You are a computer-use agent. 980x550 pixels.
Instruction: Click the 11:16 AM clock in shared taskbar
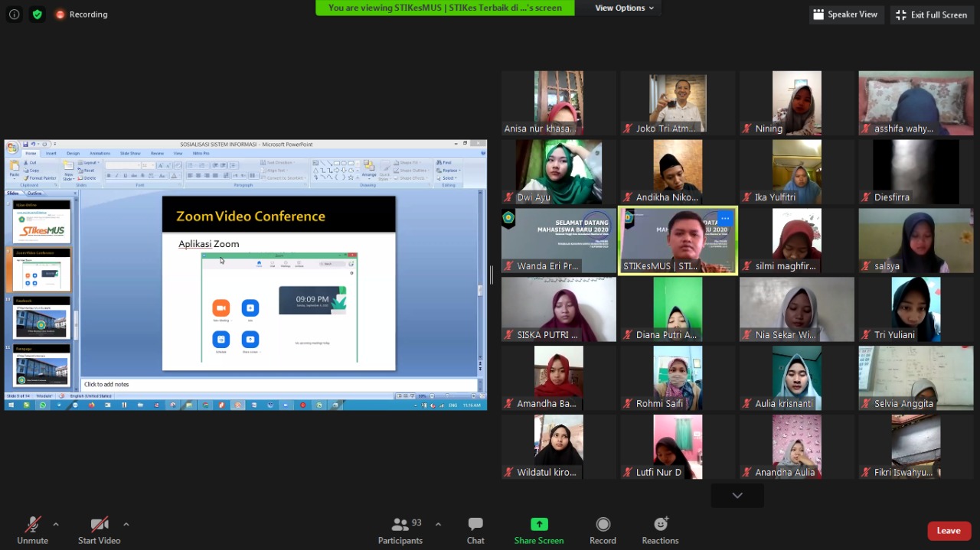pyautogui.click(x=472, y=405)
